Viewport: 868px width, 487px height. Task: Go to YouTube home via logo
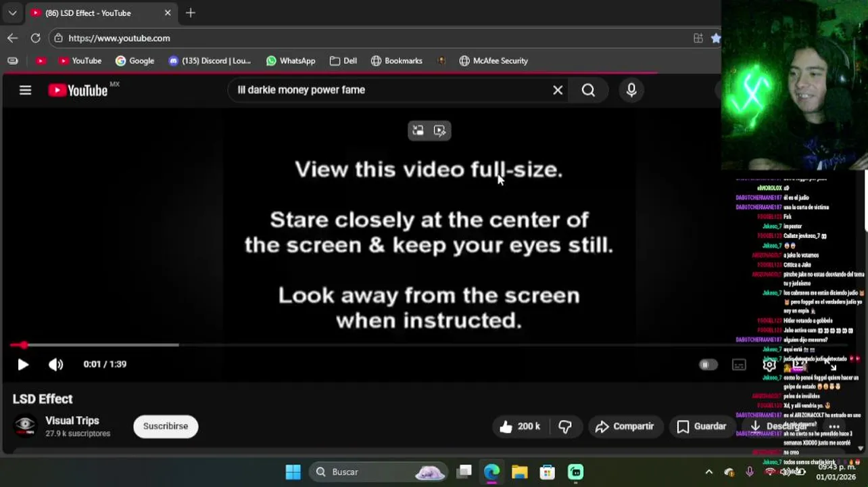click(x=78, y=90)
